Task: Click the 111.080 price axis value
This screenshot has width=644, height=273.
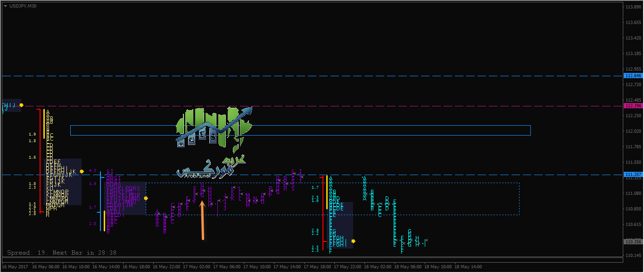Action: click(634, 193)
